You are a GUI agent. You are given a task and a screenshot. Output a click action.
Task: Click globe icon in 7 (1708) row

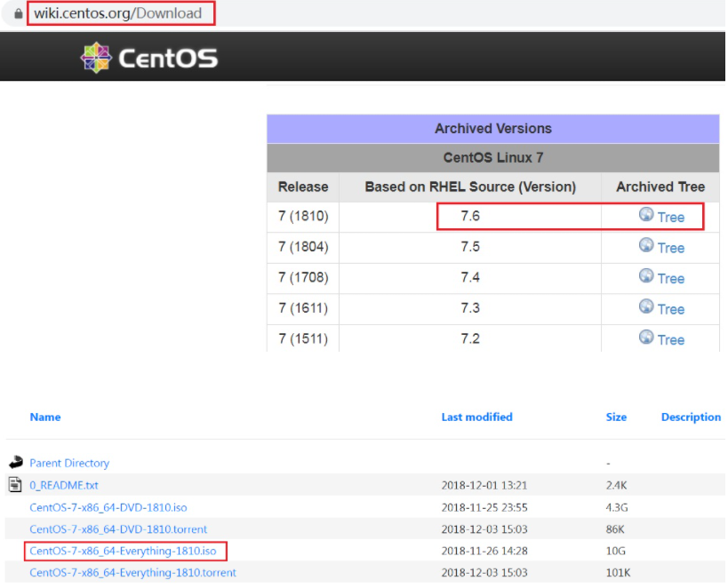coord(646,275)
